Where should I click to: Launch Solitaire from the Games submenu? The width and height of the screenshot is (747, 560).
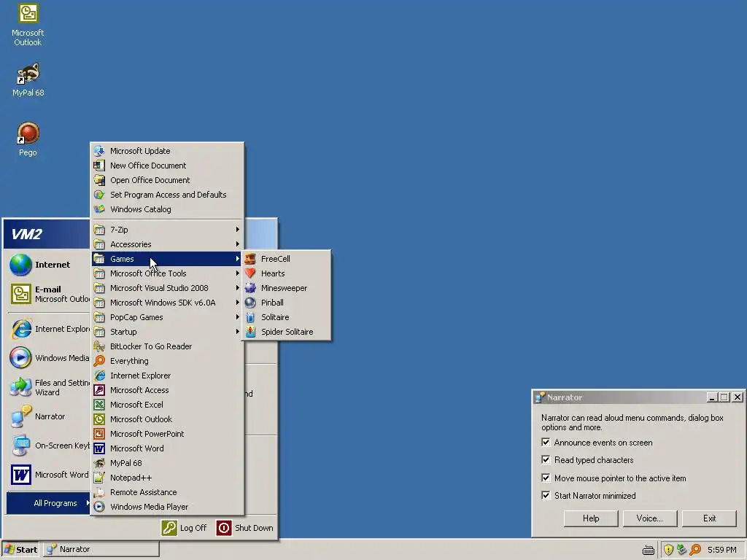pyautogui.click(x=286, y=317)
